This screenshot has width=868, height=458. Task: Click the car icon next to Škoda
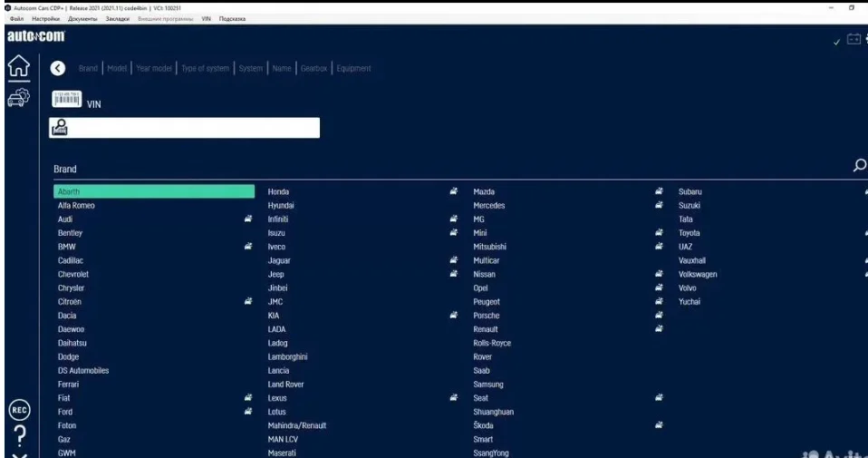coord(659,424)
